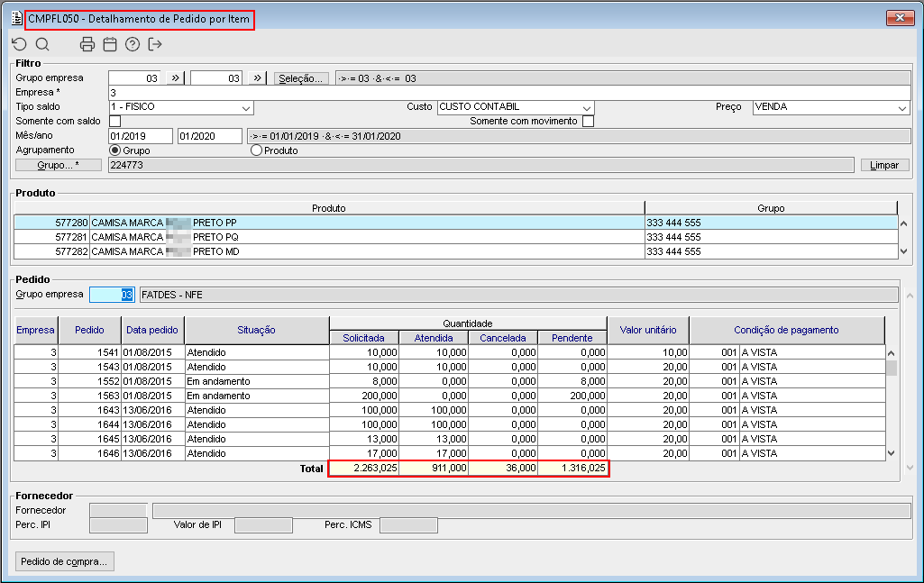
Task: Click first double-arrow lookup beside Grupo empresa
Action: point(176,78)
